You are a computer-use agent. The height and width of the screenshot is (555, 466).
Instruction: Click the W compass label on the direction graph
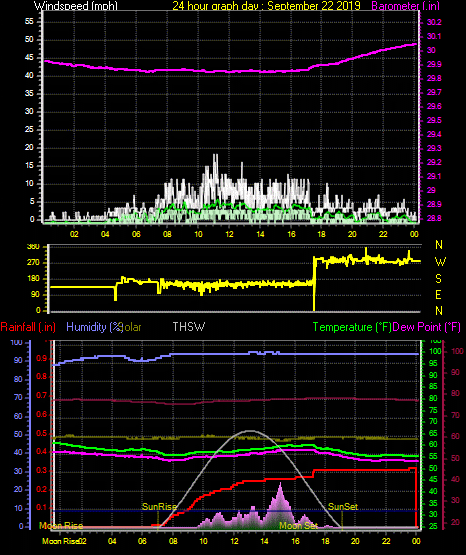tap(440, 262)
